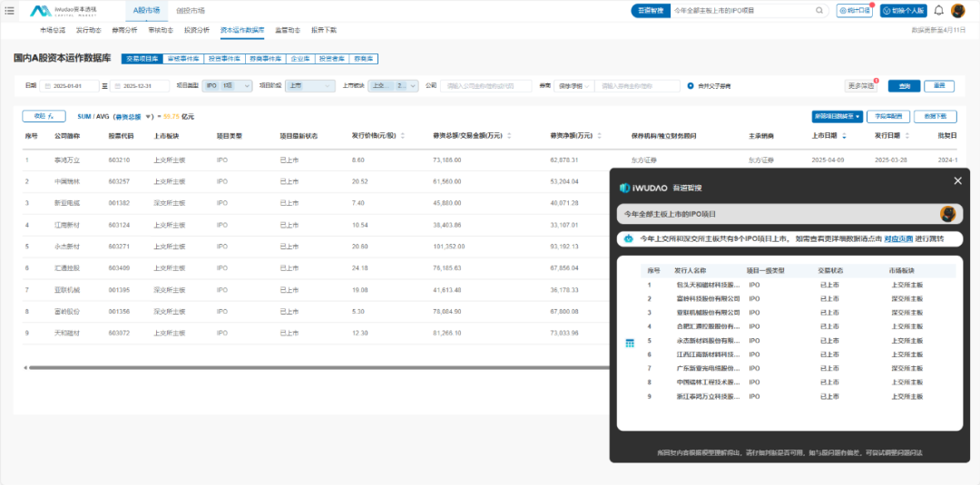
Task: Sort by 上市日期 column arrows
Action: [845, 135]
